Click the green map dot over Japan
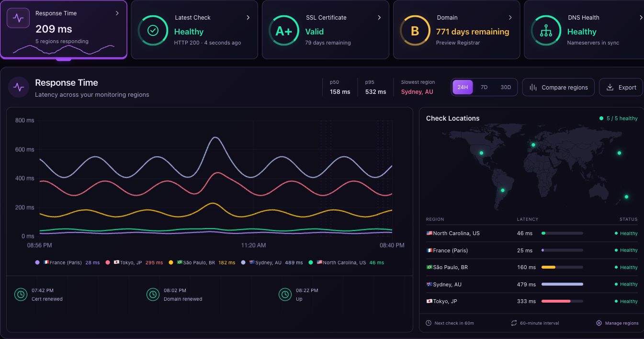Screen dimensions: 644x339 click(619, 153)
